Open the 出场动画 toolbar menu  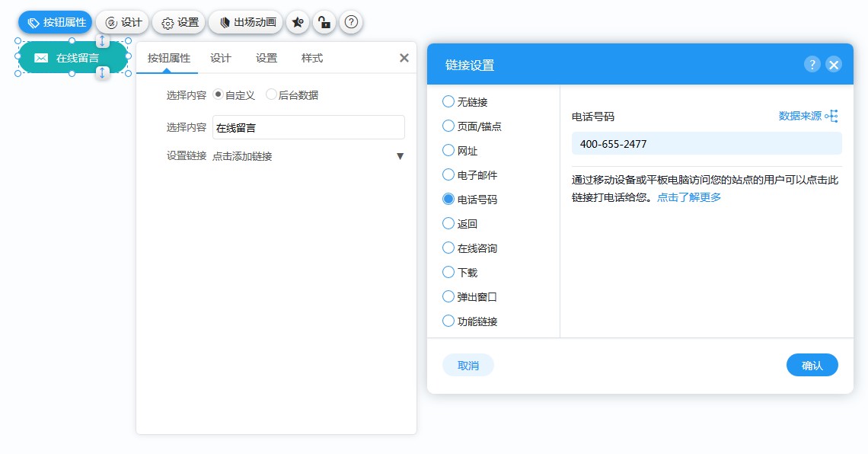(246, 23)
